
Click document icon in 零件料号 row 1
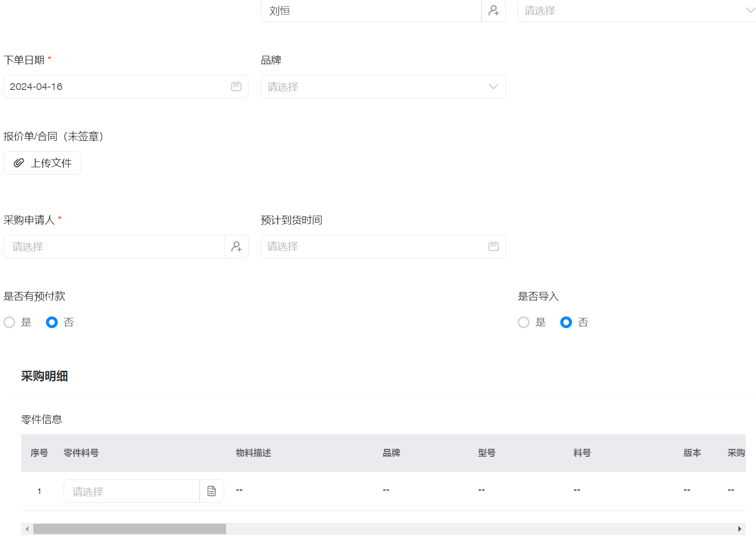click(211, 491)
